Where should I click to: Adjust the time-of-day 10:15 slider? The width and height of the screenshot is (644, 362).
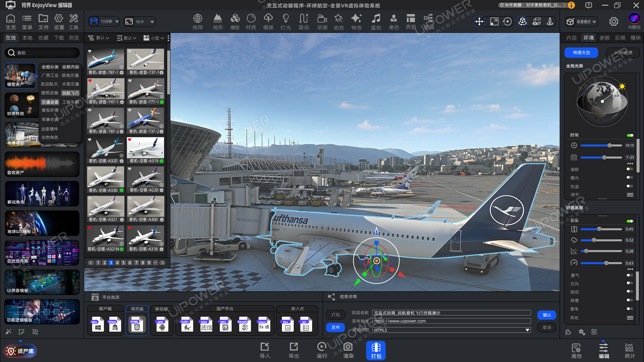[x=601, y=145]
